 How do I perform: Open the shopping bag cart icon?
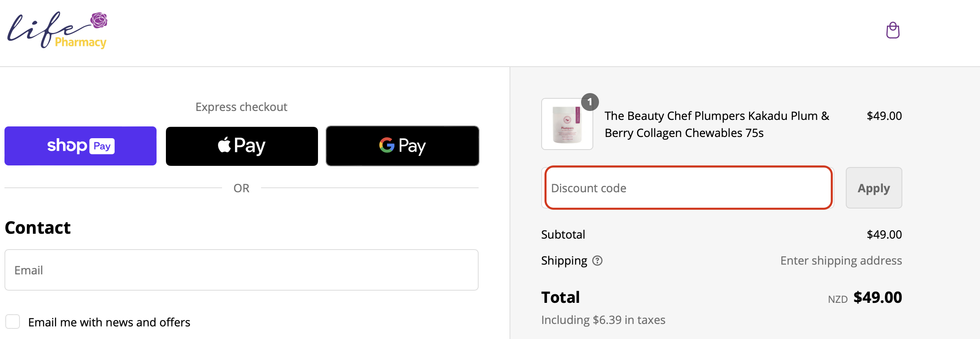(x=893, y=30)
